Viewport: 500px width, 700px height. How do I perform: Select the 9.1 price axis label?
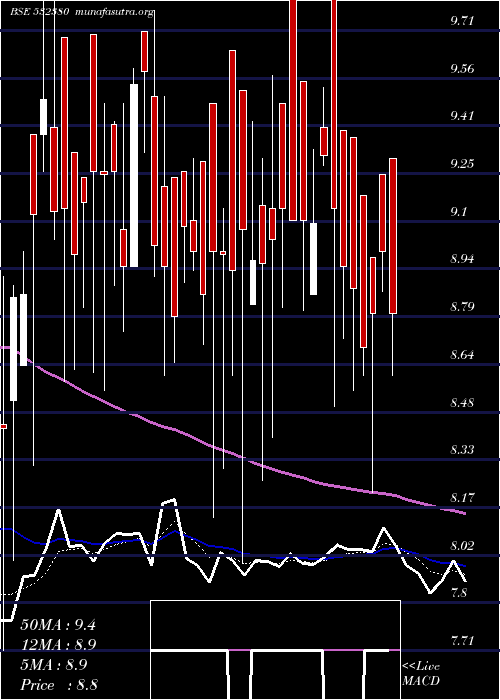460,211
